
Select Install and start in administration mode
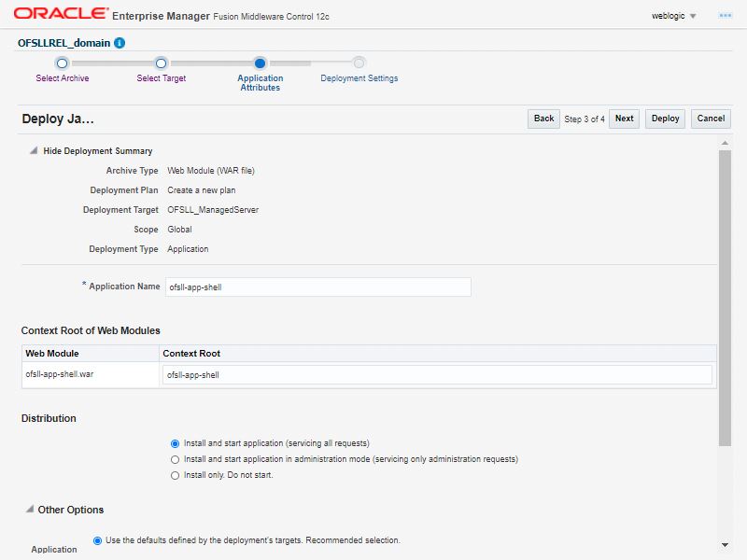pyautogui.click(x=175, y=459)
